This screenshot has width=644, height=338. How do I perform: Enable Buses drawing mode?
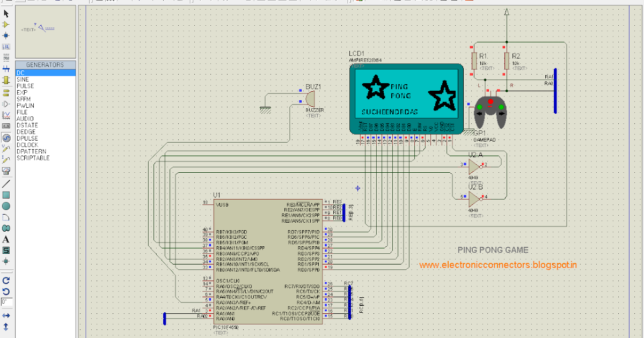tap(6, 70)
